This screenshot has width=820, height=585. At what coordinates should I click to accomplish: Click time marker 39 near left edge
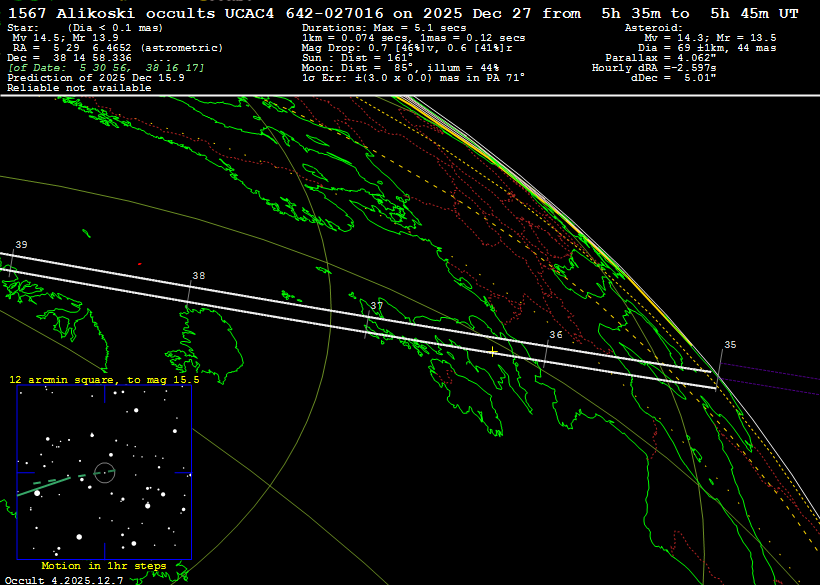(x=21, y=245)
